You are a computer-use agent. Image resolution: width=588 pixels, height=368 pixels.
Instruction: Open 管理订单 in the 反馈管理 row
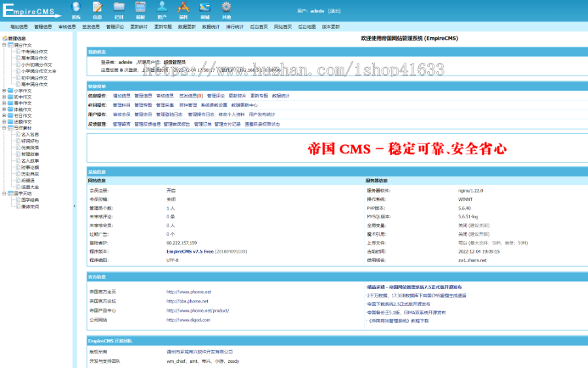click(x=203, y=124)
